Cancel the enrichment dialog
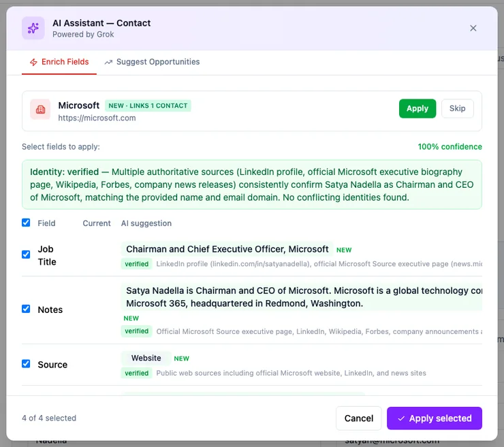This screenshot has width=504, height=447. tap(359, 418)
